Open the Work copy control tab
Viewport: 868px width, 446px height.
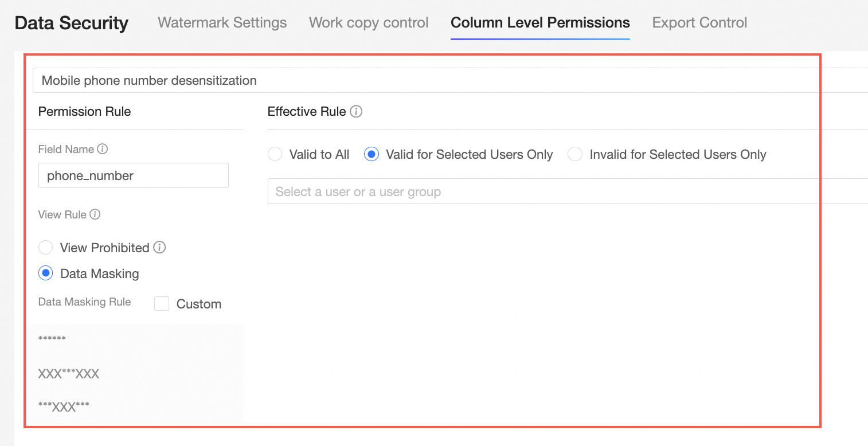click(369, 23)
